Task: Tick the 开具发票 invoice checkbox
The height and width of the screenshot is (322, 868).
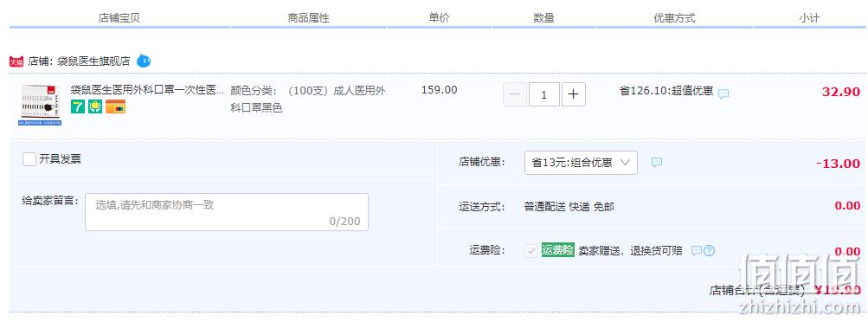Action: (29, 159)
